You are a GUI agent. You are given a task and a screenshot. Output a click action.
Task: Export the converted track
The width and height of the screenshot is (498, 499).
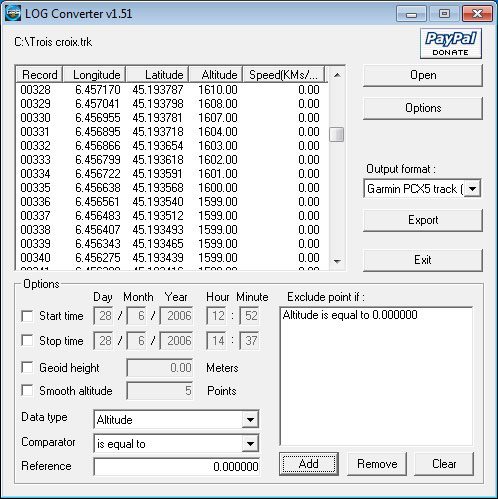(x=423, y=220)
